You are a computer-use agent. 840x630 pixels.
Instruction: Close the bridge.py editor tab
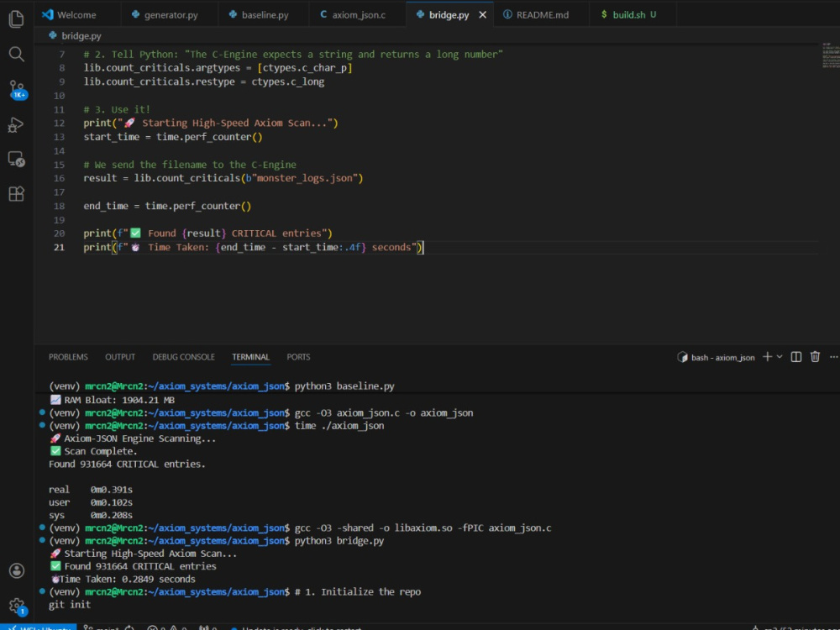[483, 15]
